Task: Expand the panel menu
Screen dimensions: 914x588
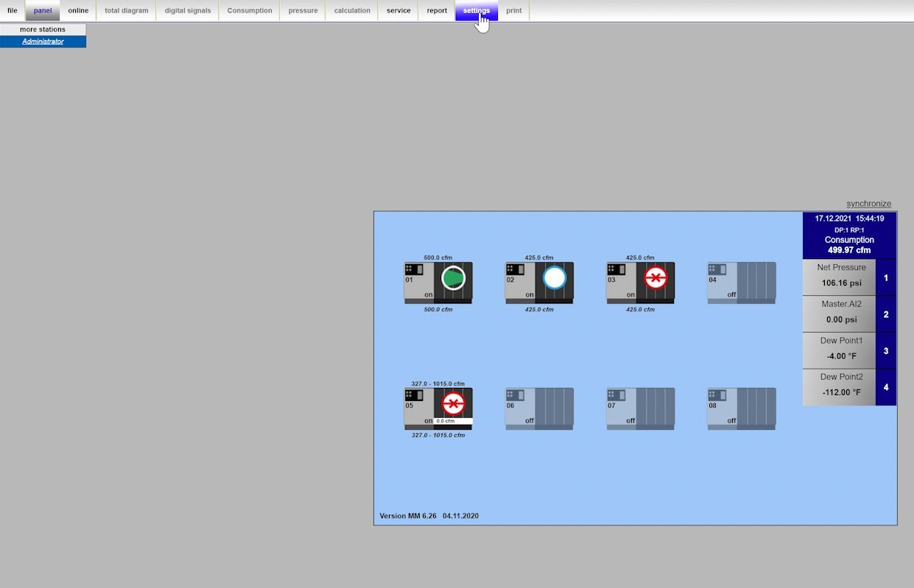Action: click(43, 11)
